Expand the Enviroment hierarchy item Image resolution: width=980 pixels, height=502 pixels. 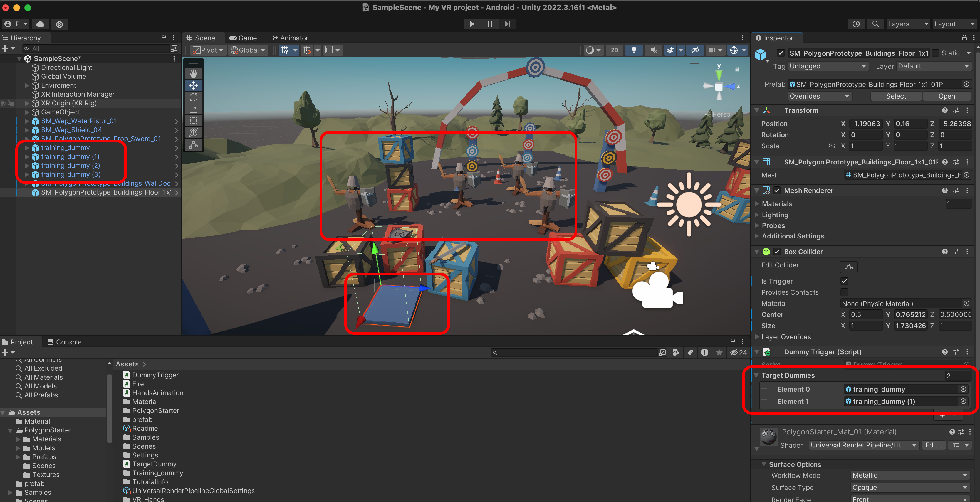(x=27, y=85)
